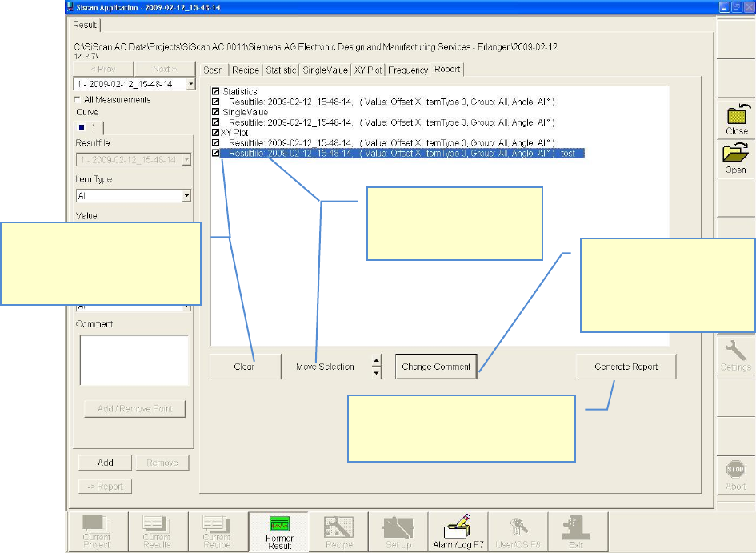Screen dimensions: 756x553
Task: Click the Settings wrench icon
Action: [735, 351]
